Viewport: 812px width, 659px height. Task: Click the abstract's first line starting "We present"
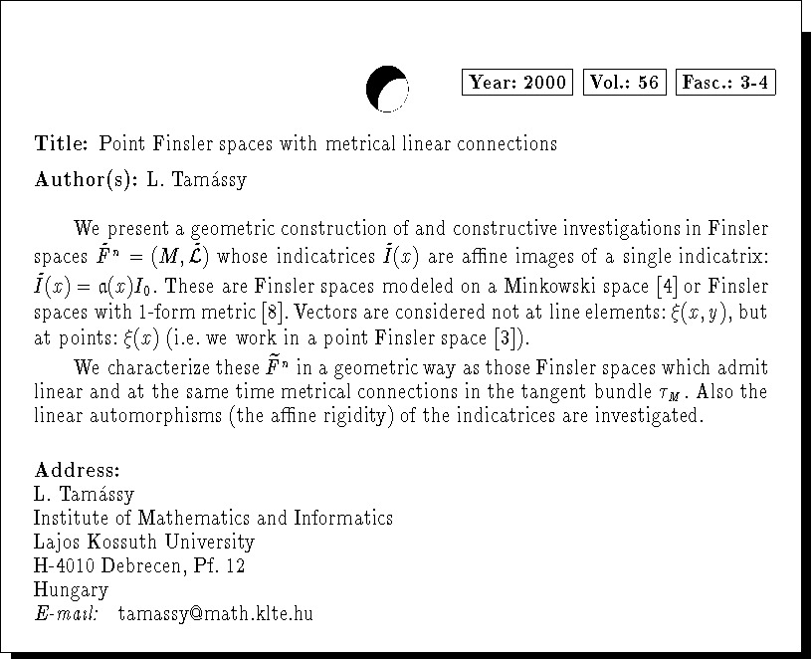(x=420, y=230)
